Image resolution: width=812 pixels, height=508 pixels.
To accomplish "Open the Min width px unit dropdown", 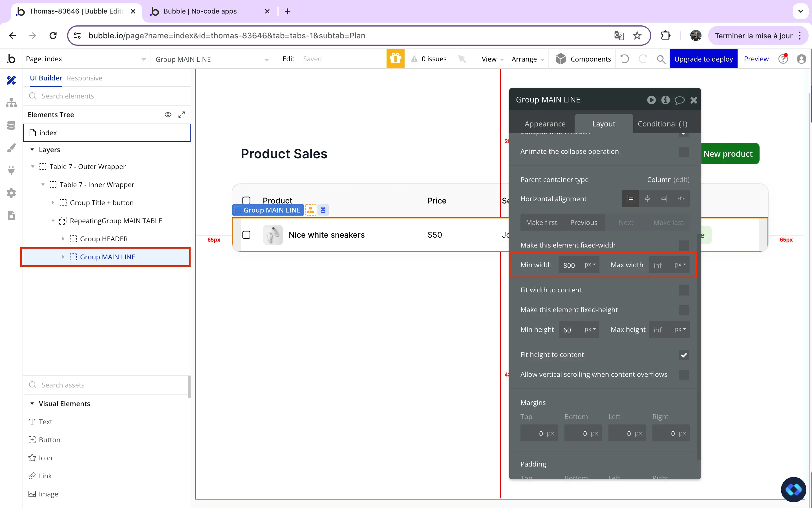I will (x=590, y=265).
